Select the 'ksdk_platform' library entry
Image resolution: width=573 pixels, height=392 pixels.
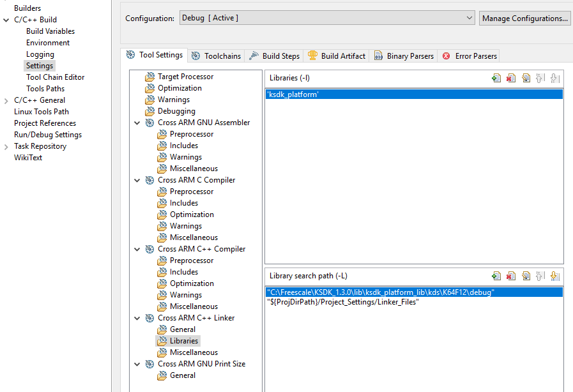(x=293, y=94)
